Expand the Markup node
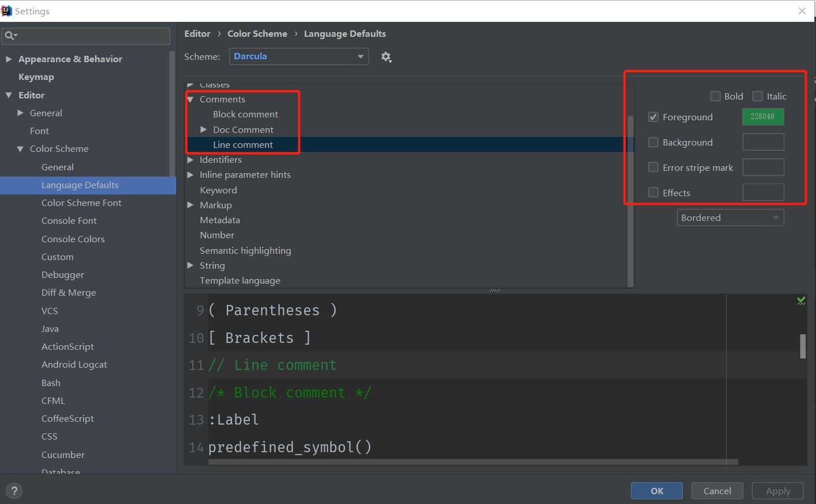 click(x=190, y=205)
